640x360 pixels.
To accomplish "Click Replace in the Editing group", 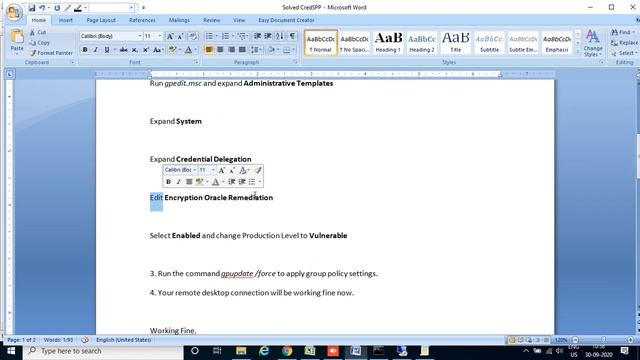I will (x=624, y=42).
